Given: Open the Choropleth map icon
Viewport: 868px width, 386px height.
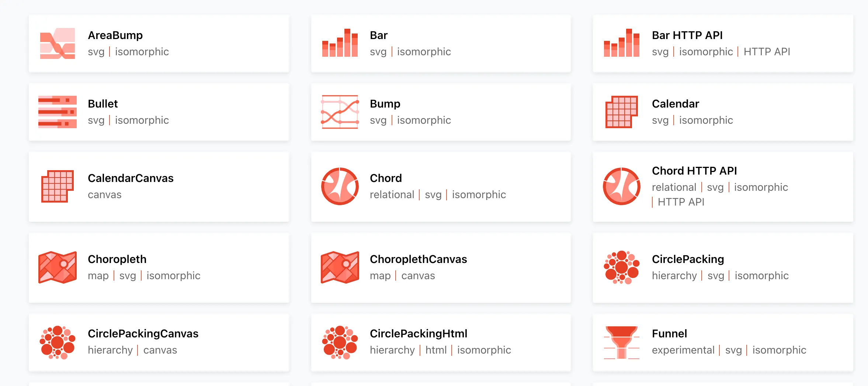Looking at the screenshot, I should [57, 267].
